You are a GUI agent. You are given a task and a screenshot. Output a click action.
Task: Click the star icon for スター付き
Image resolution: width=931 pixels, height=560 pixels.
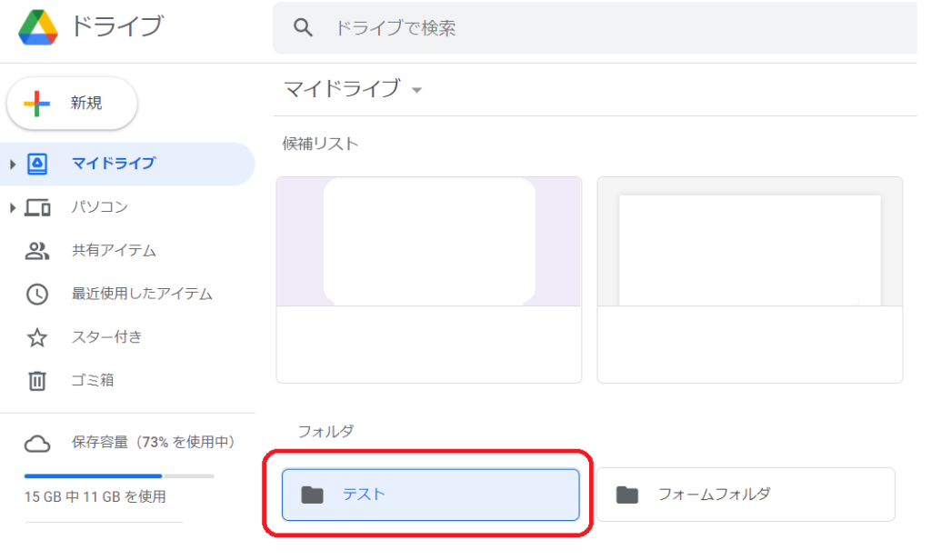click(x=36, y=337)
